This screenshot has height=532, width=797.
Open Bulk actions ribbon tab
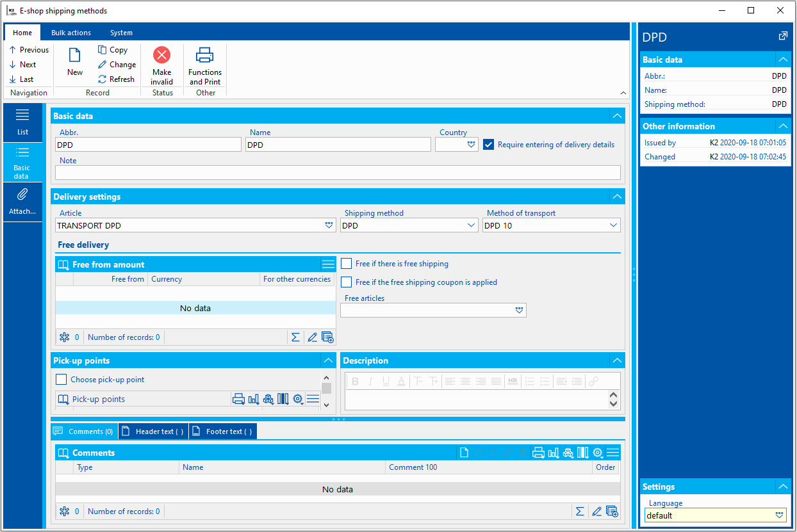click(x=71, y=33)
